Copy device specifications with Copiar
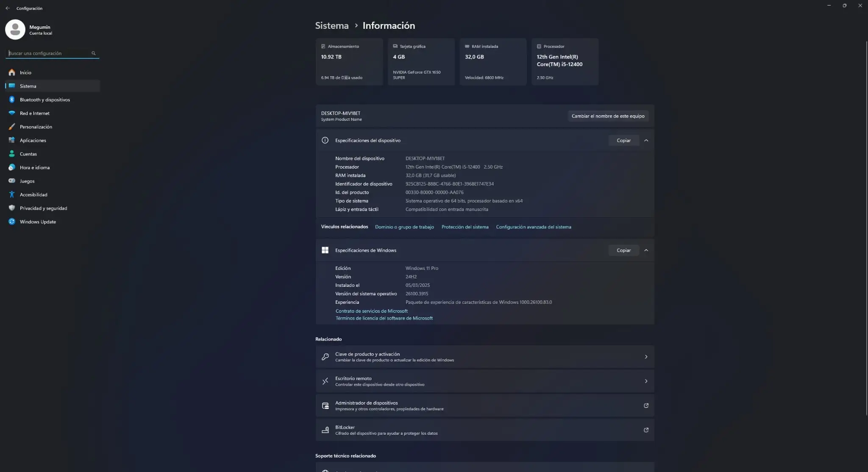Viewport: 868px width, 472px height. pos(623,140)
